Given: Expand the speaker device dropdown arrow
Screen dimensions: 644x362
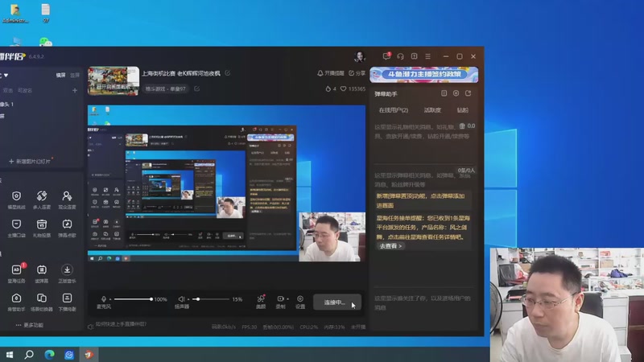Looking at the screenshot, I should point(188,299).
